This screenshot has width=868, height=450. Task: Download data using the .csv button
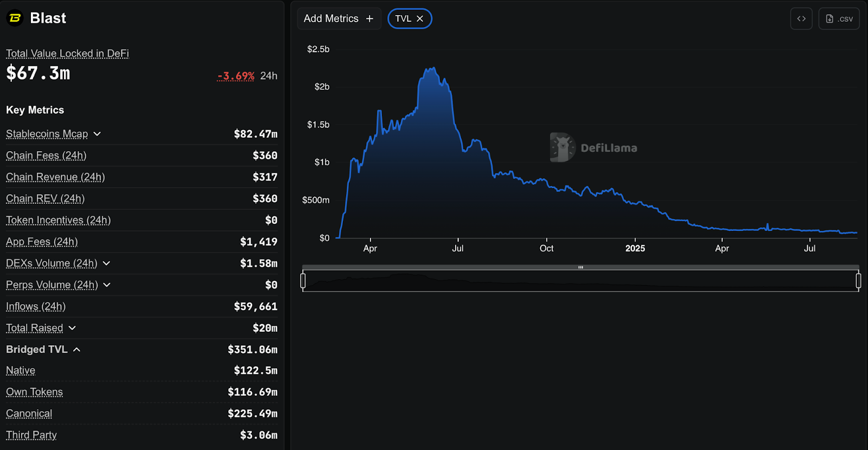[839, 18]
